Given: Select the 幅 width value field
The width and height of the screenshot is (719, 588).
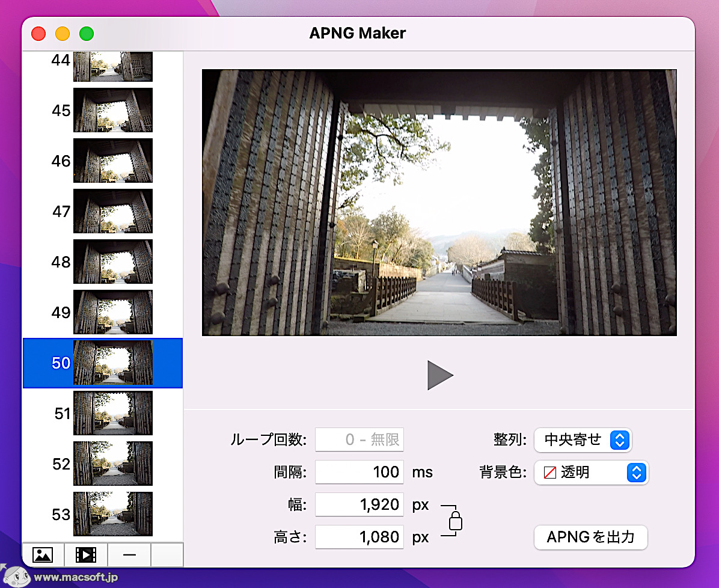Looking at the screenshot, I should (359, 504).
